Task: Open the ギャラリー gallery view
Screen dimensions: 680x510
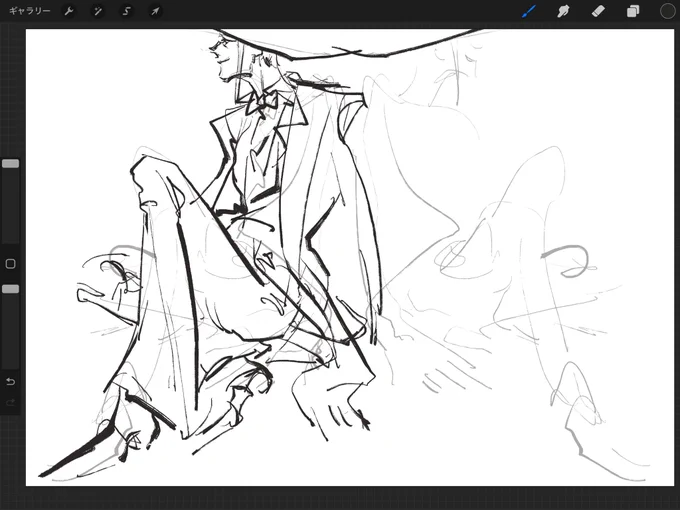Action: 29,11
